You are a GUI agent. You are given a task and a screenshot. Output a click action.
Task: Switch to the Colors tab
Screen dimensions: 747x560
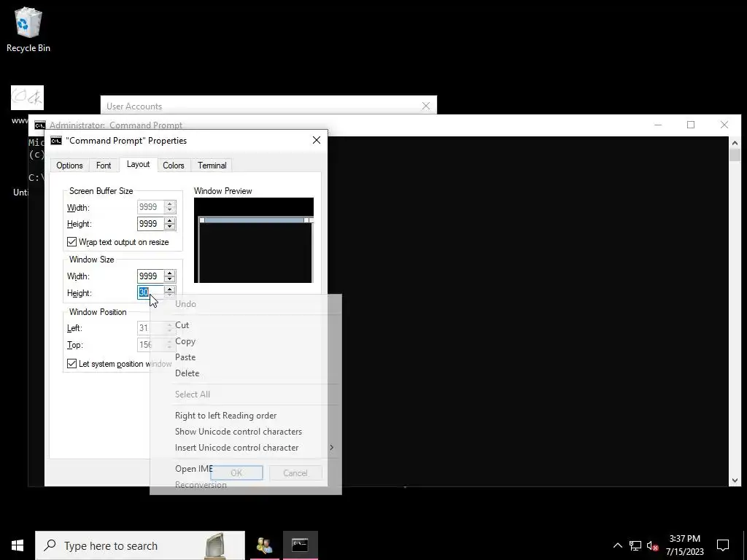(174, 166)
